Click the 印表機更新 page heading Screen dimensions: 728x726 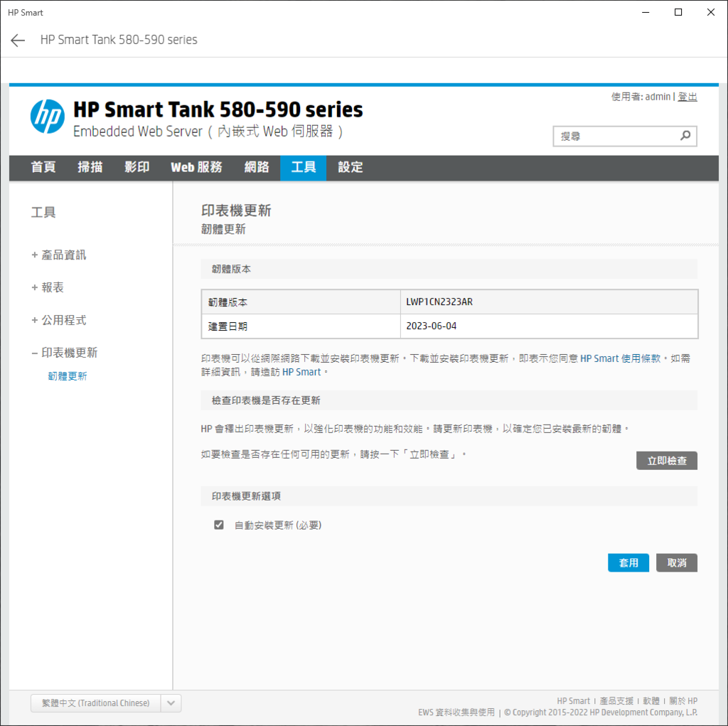[236, 211]
